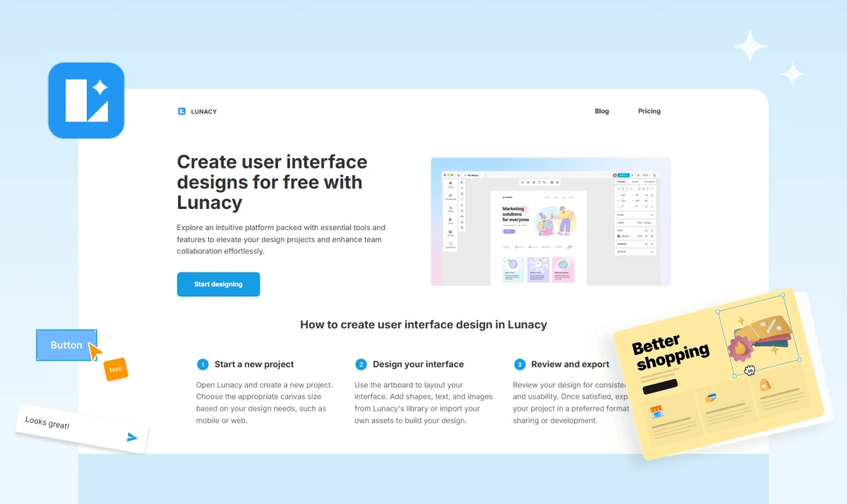847x504 pixels.
Task: Send the 'Looks great!' message with the arrow
Action: 132,438
